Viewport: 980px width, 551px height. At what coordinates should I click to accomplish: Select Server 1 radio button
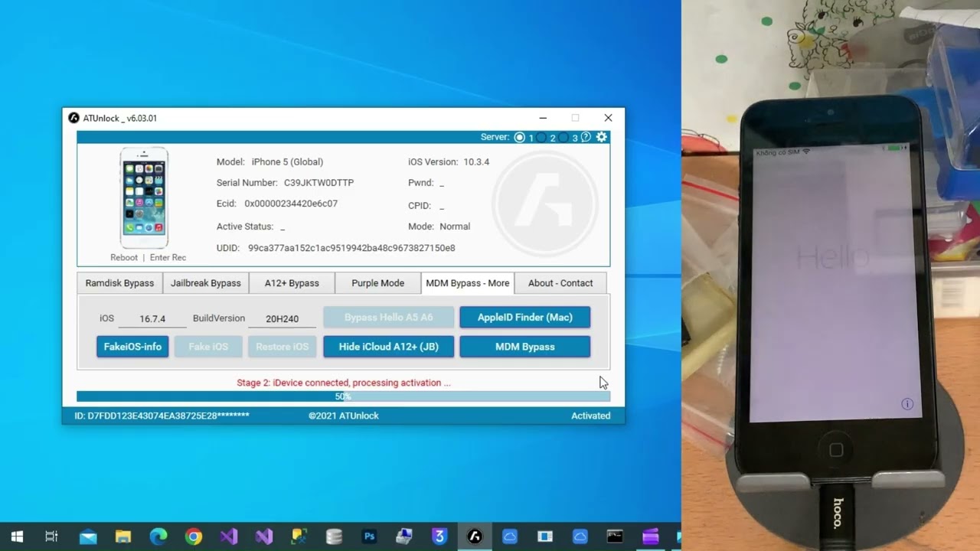pyautogui.click(x=520, y=138)
